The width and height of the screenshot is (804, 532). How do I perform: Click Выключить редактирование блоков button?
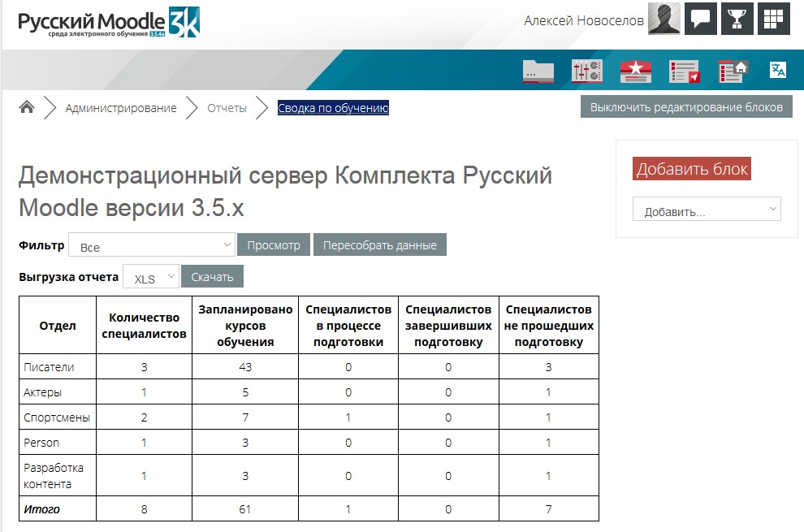(686, 106)
